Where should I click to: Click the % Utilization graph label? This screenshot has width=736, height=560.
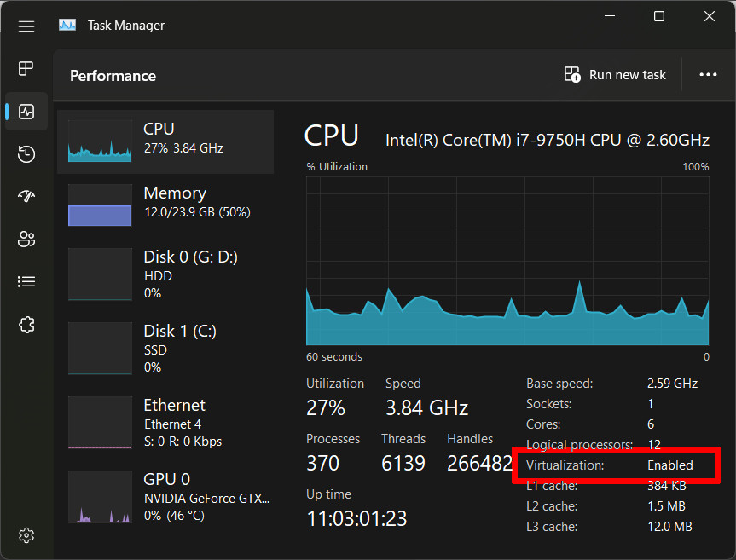[x=337, y=166]
